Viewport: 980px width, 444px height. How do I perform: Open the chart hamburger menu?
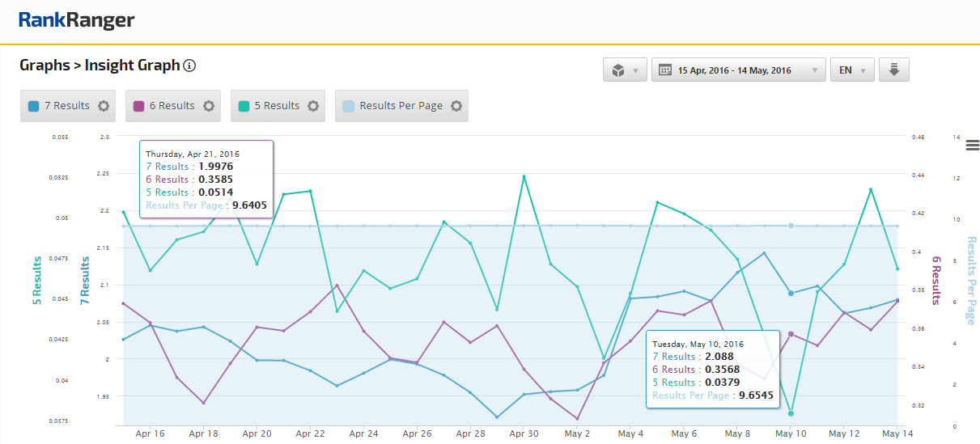coord(972,145)
